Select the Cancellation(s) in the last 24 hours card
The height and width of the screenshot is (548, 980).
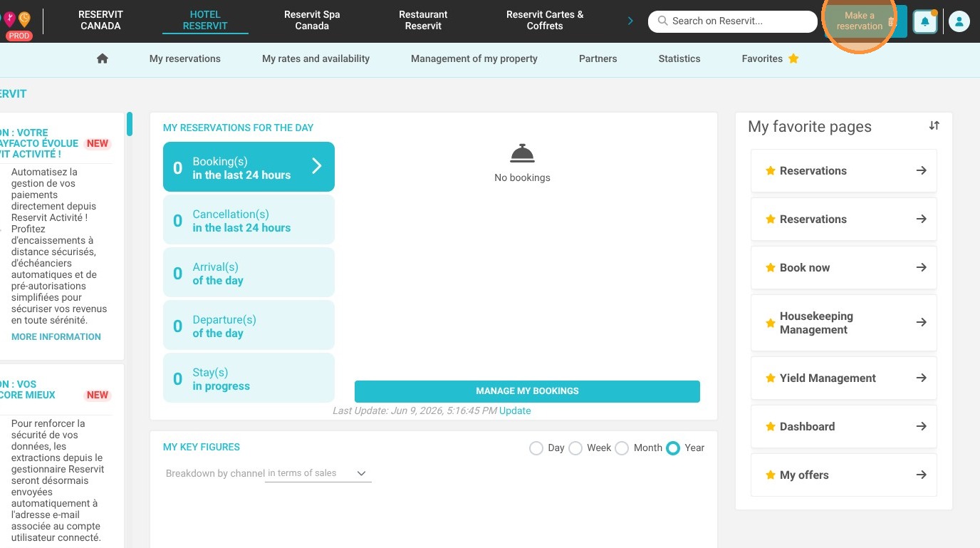249,220
